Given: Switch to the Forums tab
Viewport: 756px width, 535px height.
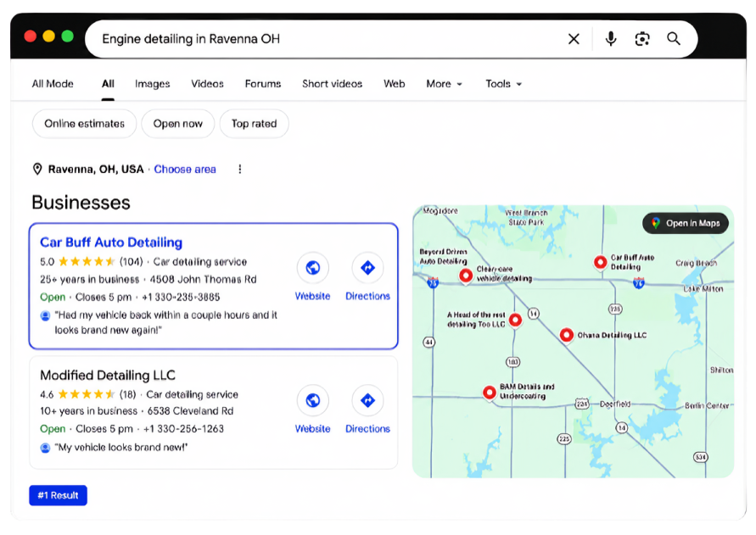Looking at the screenshot, I should (x=263, y=84).
